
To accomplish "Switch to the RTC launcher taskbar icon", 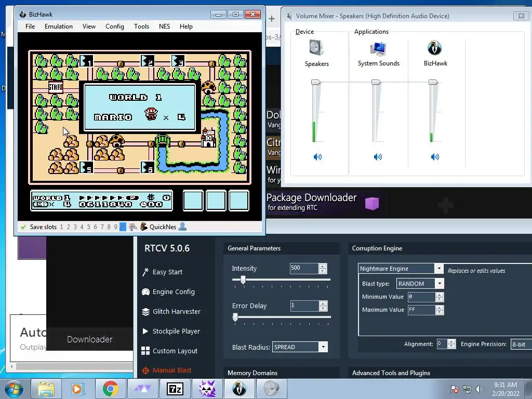I will click(x=207, y=389).
